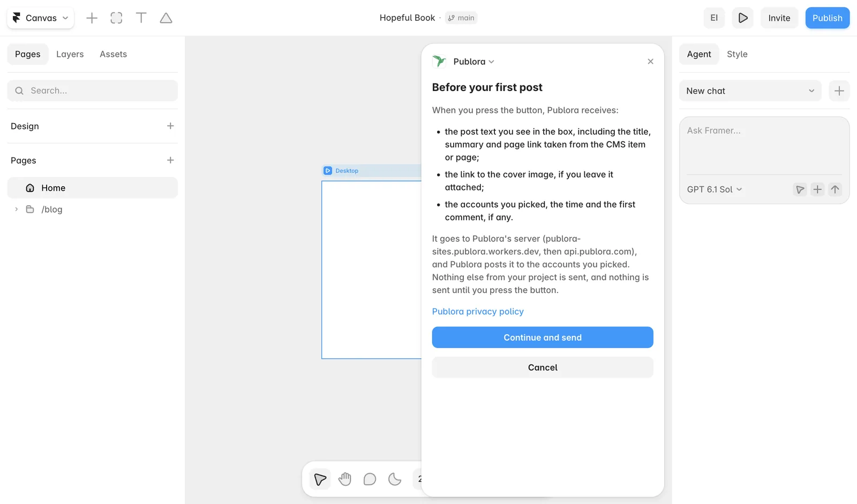857x504 pixels.
Task: Select the Home page row
Action: 93,188
